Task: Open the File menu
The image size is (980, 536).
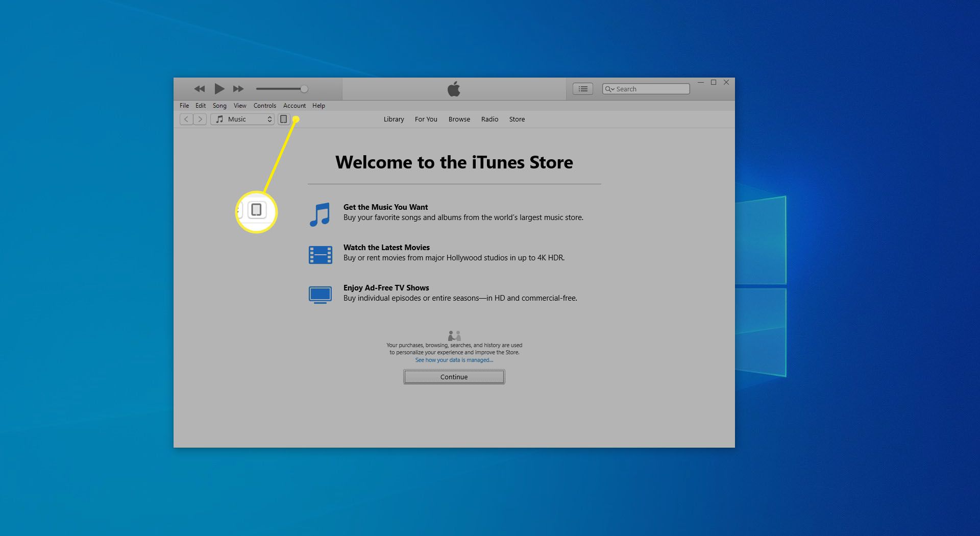Action: click(184, 106)
